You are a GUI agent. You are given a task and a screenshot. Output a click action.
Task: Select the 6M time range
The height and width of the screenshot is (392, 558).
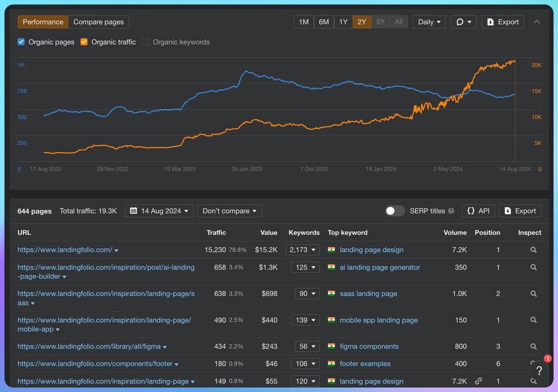(x=324, y=22)
